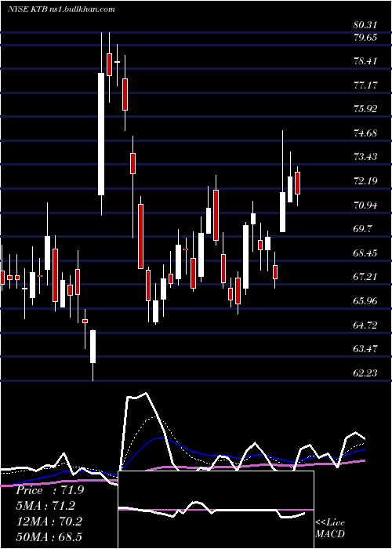Screen dimensions: 392x549
Task: Select the 80.31 price level label
Action: click(x=365, y=25)
